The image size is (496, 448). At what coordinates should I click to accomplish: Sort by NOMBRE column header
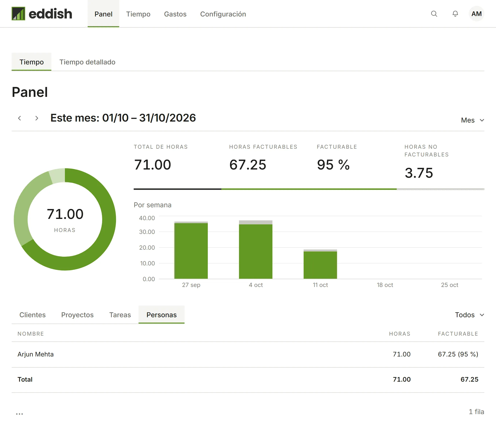click(31, 334)
